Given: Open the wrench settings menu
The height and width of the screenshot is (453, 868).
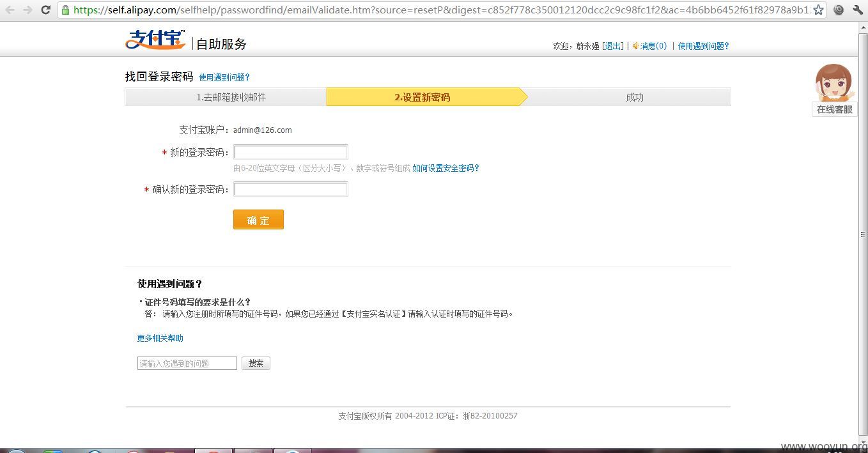Looking at the screenshot, I should pyautogui.click(x=858, y=10).
